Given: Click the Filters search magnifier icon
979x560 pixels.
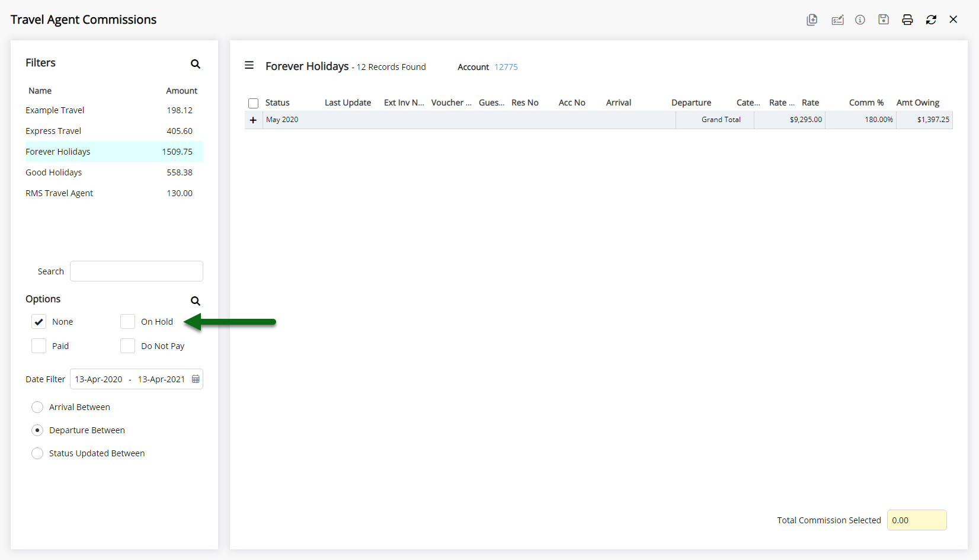Looking at the screenshot, I should pos(196,64).
